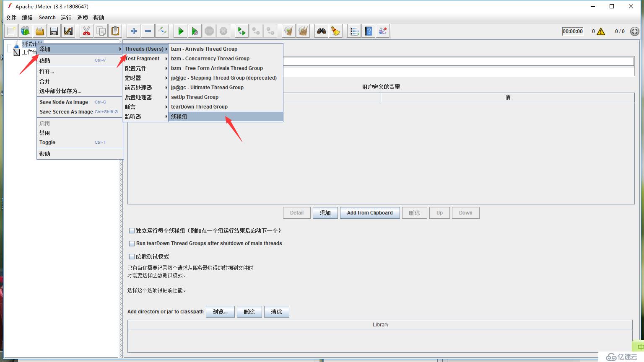Click the Down button

[465, 213]
